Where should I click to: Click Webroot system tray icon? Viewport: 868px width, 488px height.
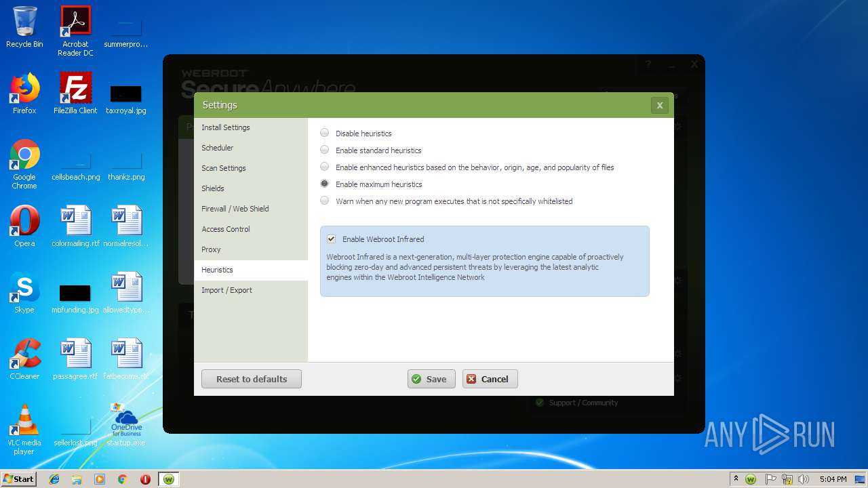tap(751, 479)
